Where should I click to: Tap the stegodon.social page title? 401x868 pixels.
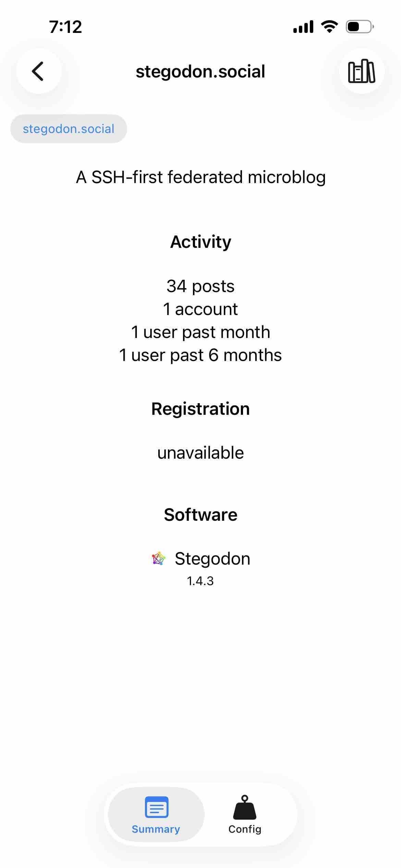coord(200,72)
